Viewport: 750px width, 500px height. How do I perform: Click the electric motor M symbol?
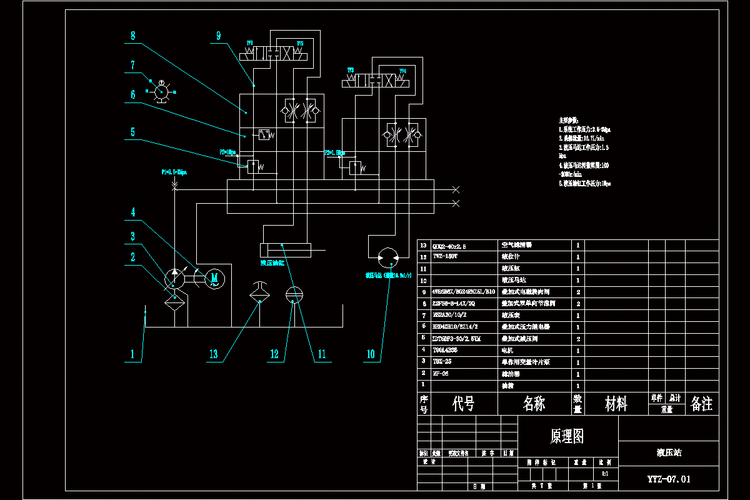(x=212, y=278)
